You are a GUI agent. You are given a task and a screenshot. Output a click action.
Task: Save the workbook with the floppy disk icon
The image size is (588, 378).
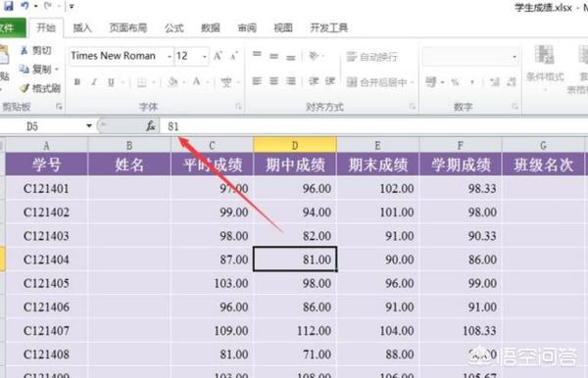(8, 6)
